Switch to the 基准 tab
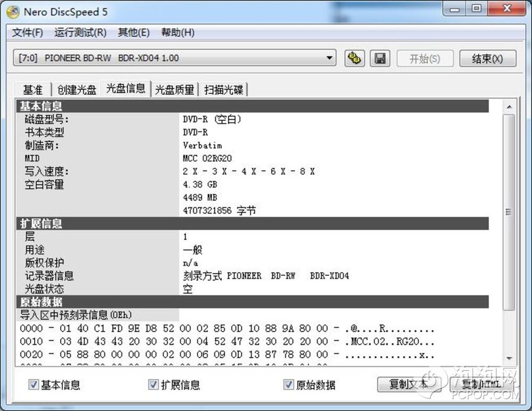532x411 pixels. pyautogui.click(x=32, y=90)
